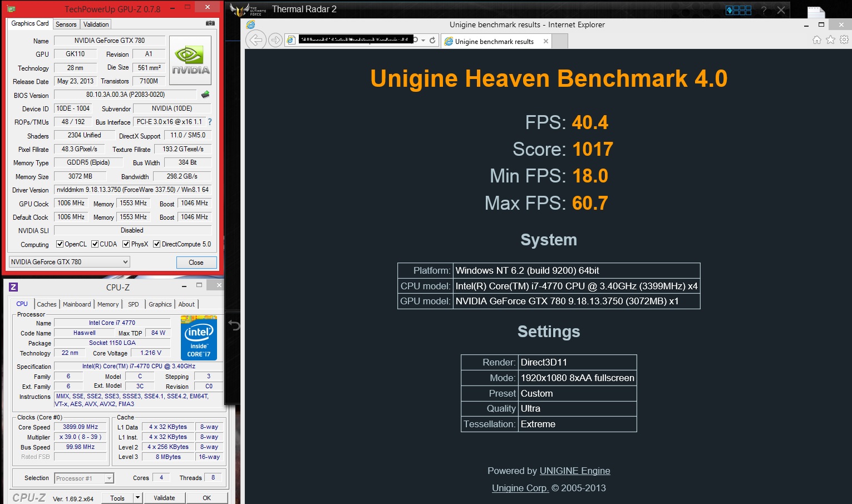Click the Max FPS value 60.7
Viewport: 852px width, 504px height.
click(x=590, y=203)
